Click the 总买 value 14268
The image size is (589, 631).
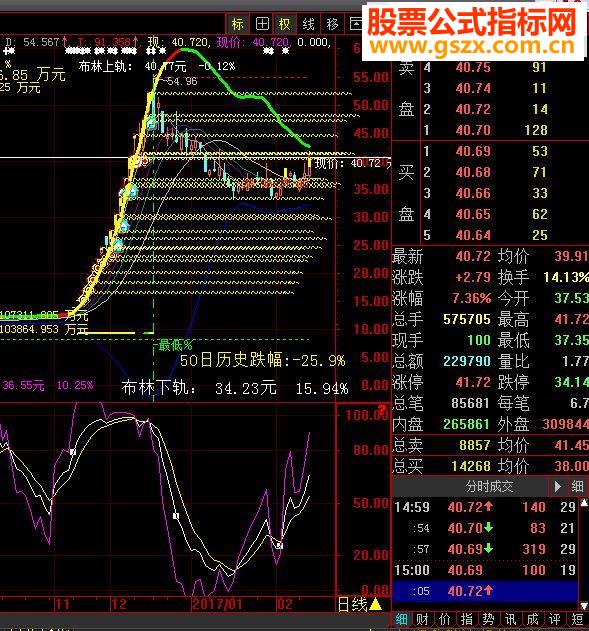click(471, 466)
